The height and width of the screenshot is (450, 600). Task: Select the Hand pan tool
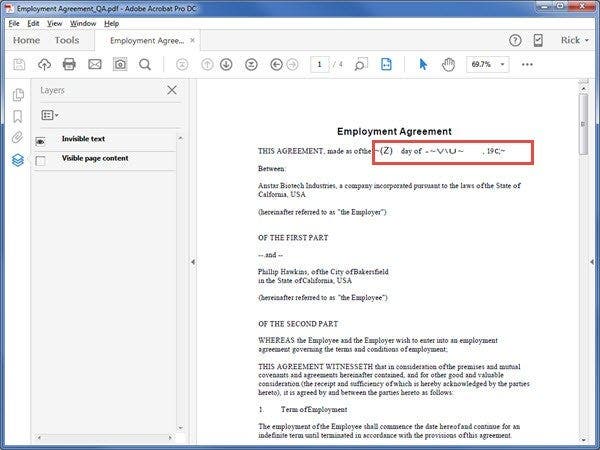[448, 65]
